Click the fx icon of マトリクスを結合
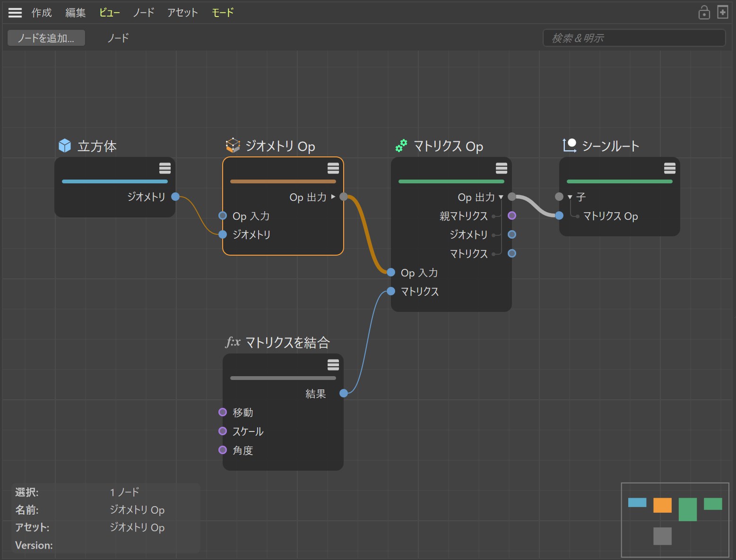 [233, 342]
